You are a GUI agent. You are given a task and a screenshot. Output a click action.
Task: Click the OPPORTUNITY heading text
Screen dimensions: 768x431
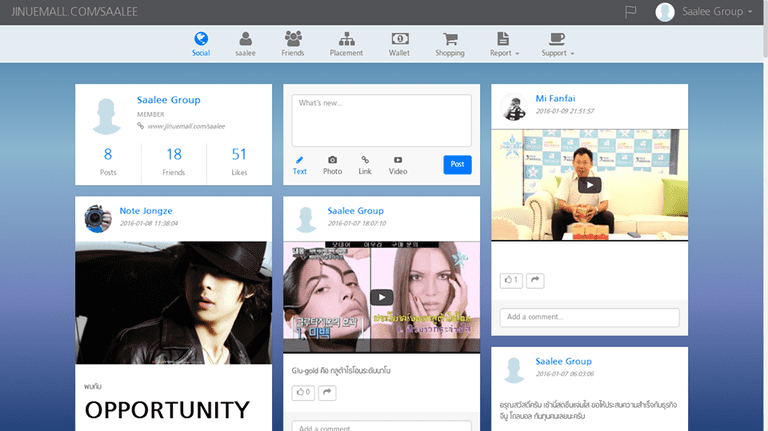[x=168, y=410]
